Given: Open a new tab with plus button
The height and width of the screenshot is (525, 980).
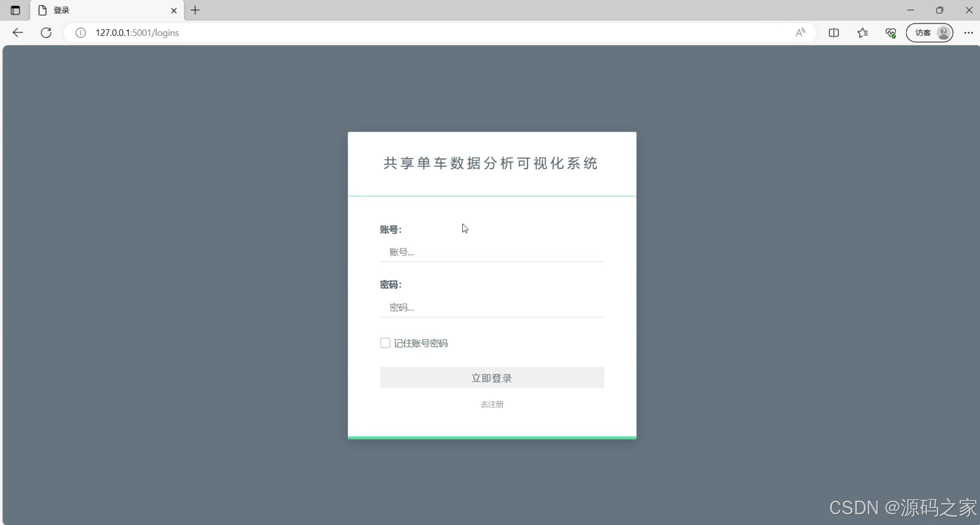Looking at the screenshot, I should coord(195,10).
